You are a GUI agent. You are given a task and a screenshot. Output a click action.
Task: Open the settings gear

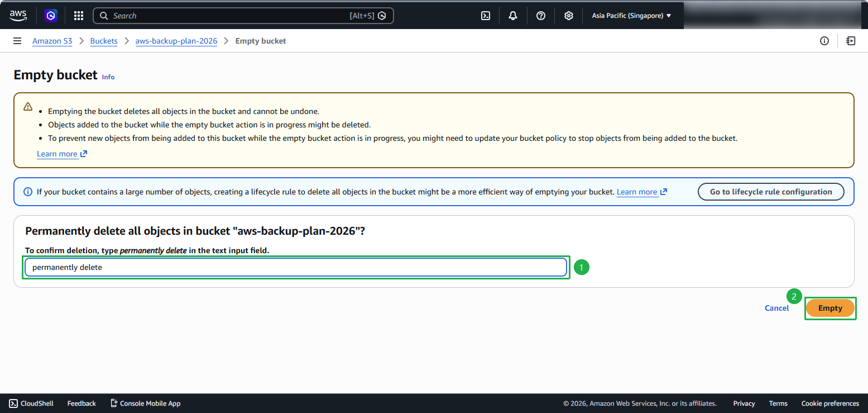(x=569, y=16)
